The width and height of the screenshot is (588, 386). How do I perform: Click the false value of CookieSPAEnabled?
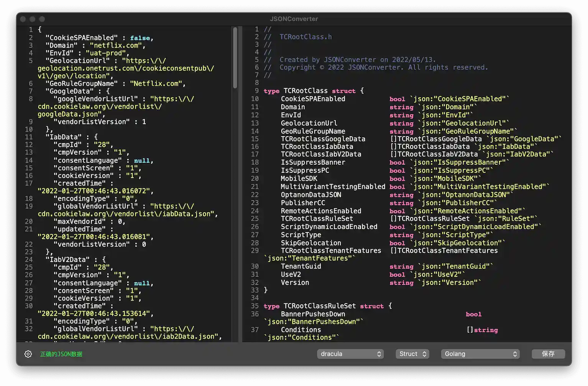coord(140,38)
